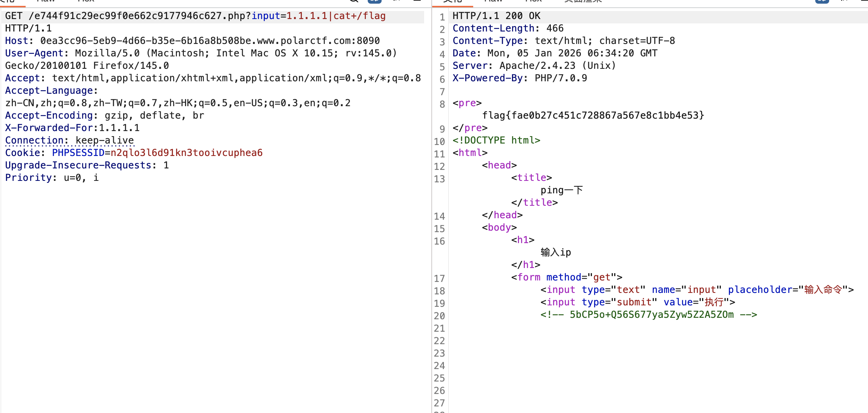The image size is (868, 413).
Task: Click the flag value in the response
Action: pyautogui.click(x=593, y=115)
